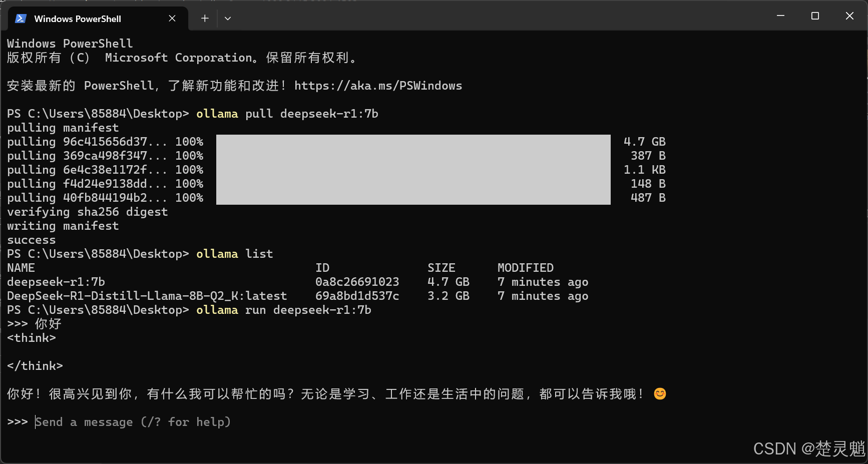868x464 pixels.
Task: Click the opening <think> tag
Action: 32,338
